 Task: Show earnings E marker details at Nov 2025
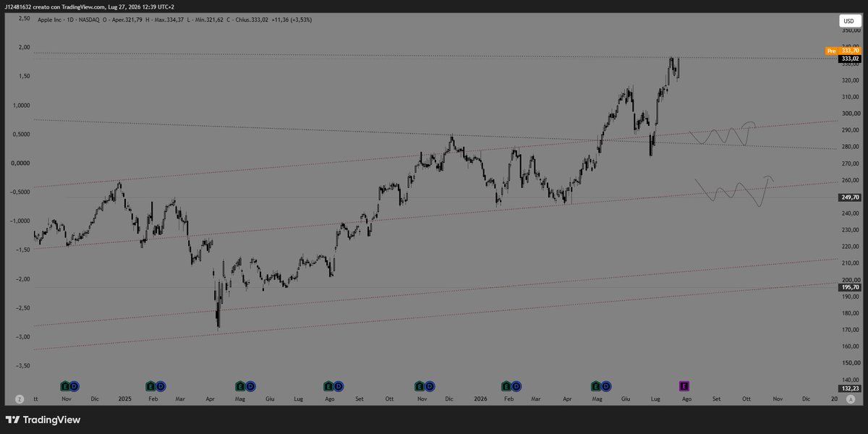pyautogui.click(x=420, y=385)
